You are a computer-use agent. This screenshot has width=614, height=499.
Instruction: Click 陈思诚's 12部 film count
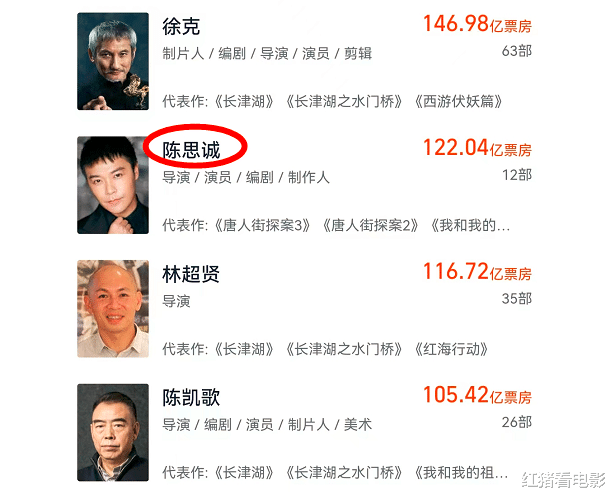tap(517, 175)
